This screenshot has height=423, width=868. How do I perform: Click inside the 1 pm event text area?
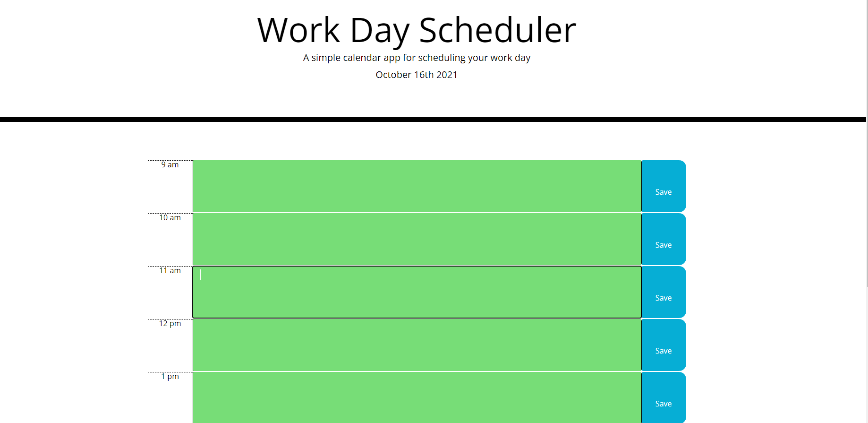tap(416, 397)
